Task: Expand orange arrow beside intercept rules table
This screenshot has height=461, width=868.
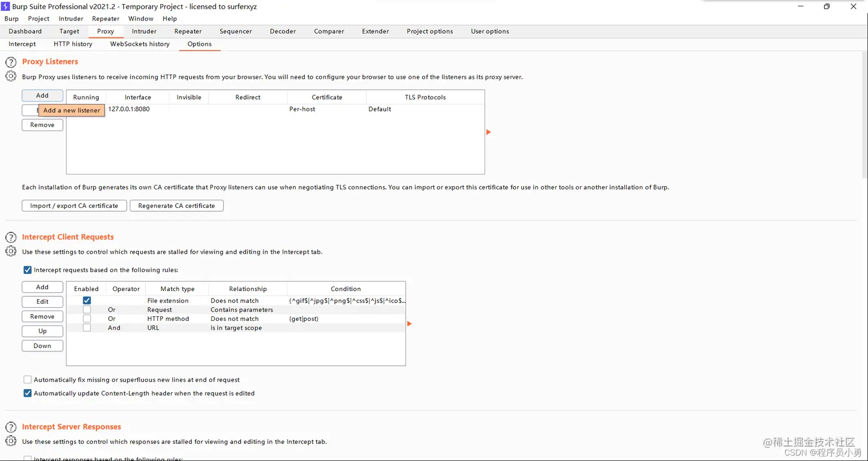Action: click(409, 324)
